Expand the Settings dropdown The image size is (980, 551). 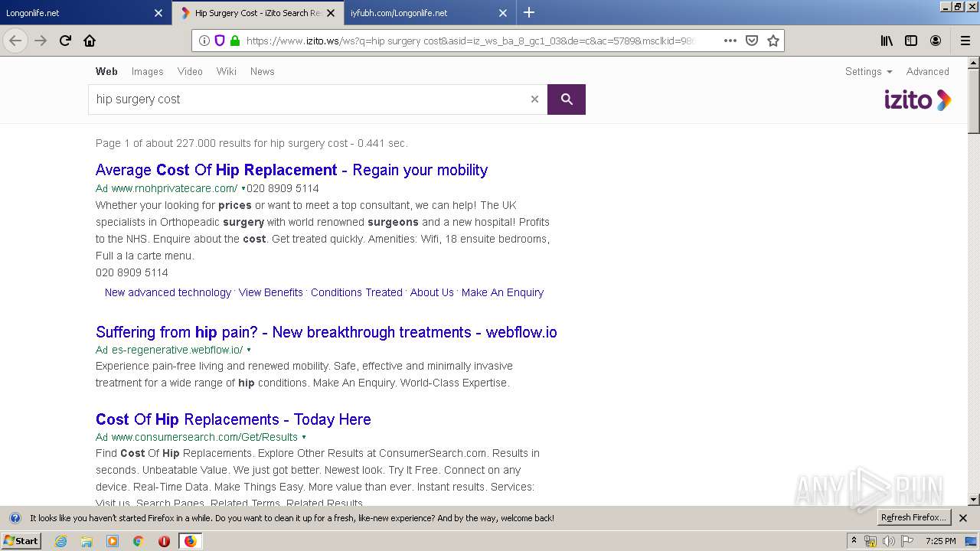pos(868,71)
